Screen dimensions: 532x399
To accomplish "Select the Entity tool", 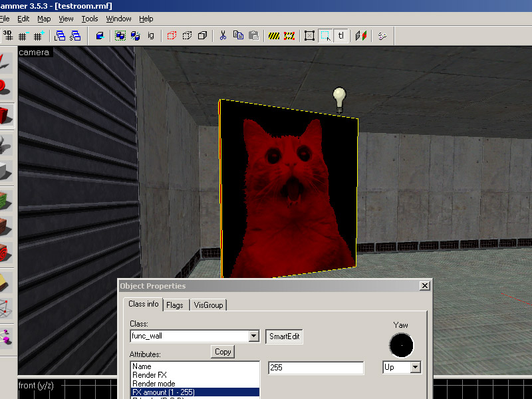I will pos(6,144).
